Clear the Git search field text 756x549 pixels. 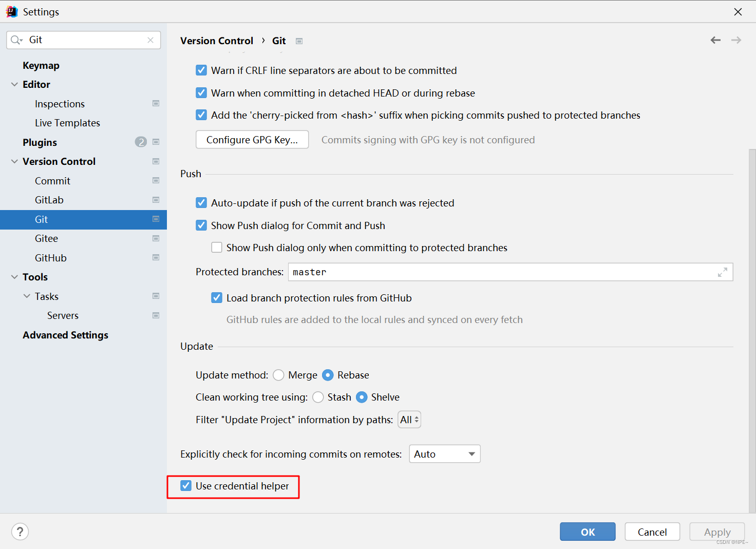point(150,40)
